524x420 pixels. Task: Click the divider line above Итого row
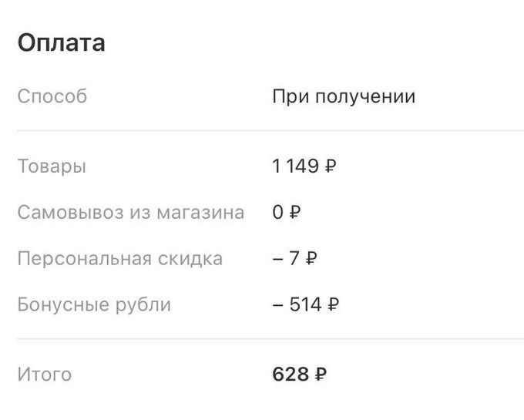click(x=270, y=339)
